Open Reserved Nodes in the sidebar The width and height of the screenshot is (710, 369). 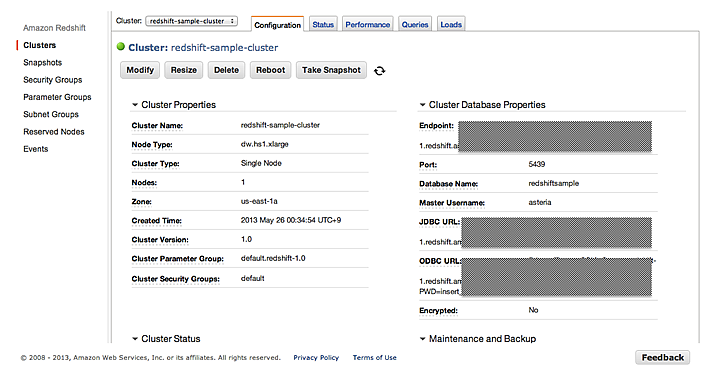(54, 132)
